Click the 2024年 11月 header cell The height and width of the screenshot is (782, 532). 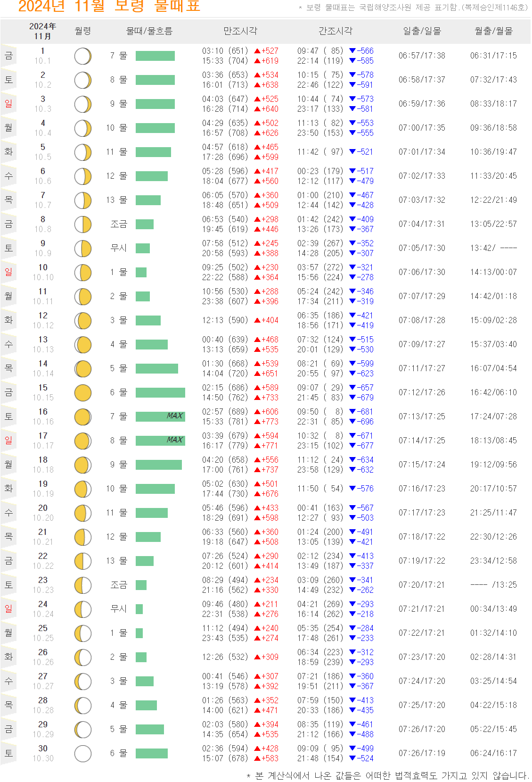point(43,31)
